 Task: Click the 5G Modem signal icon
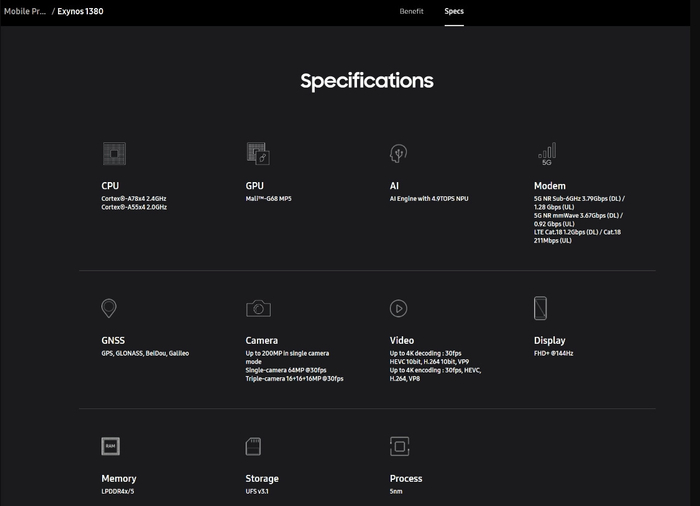(x=546, y=154)
